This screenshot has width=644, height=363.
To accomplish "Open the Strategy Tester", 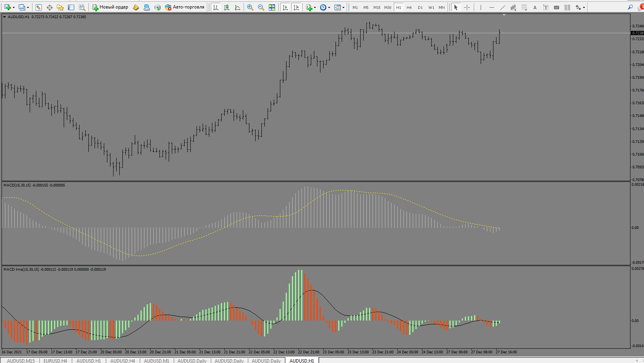I will pyautogui.click(x=82, y=7).
